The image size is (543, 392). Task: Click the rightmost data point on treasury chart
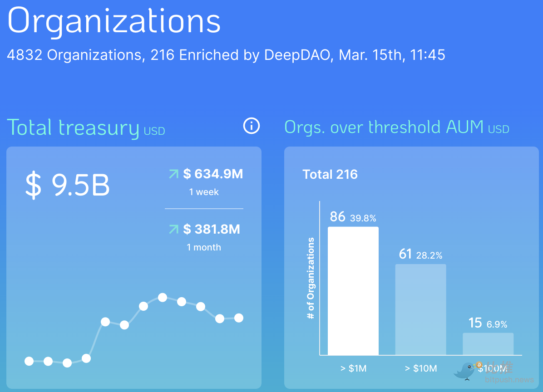point(239,318)
